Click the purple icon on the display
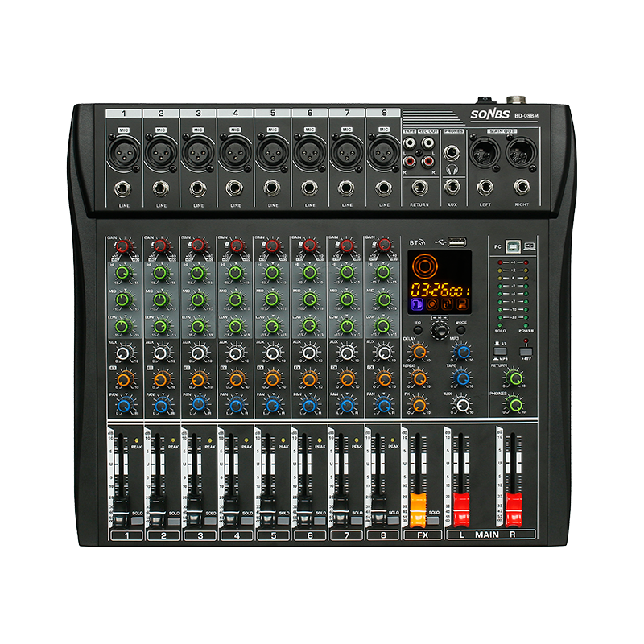This screenshot has width=644, height=644. pos(416,304)
